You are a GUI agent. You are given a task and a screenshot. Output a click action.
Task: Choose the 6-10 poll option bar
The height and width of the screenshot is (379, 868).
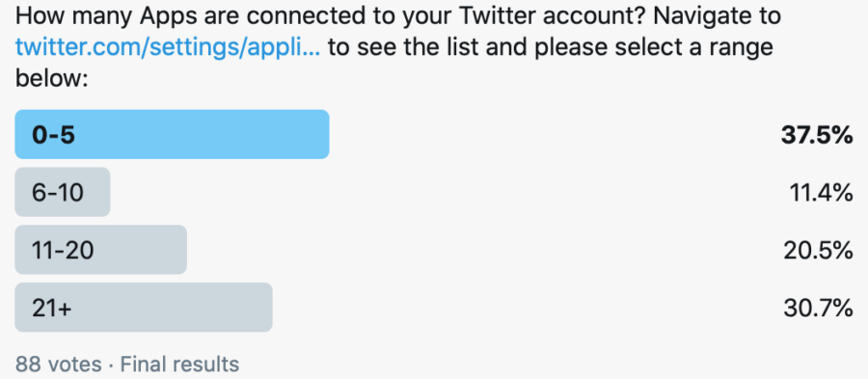[63, 192]
